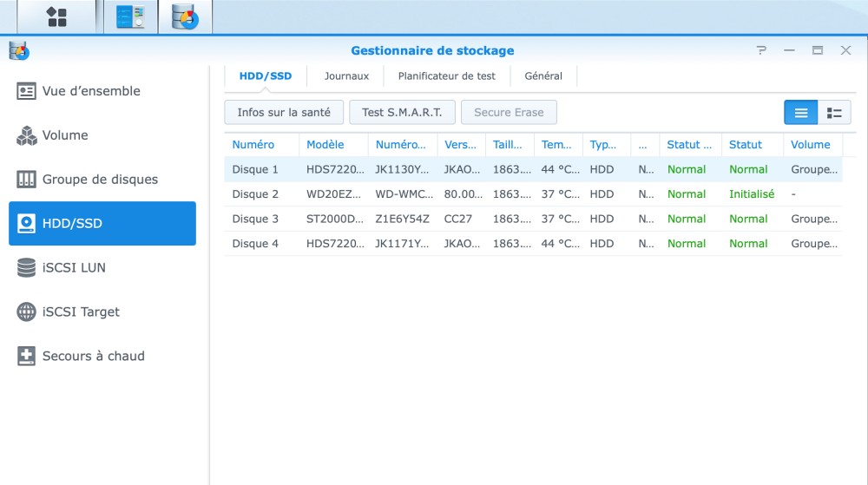Screen dimensions: 868x485
Task: Select iSCSI Target in sidebar
Action: coord(81,312)
